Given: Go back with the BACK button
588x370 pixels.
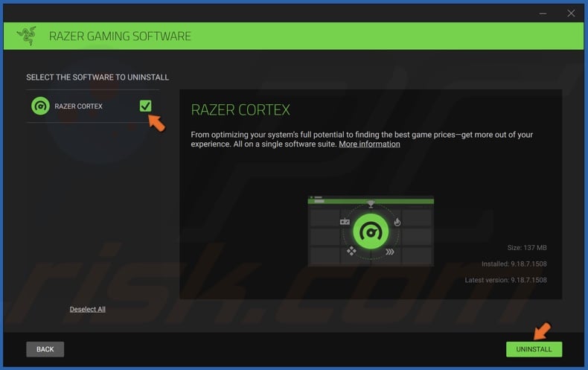Looking at the screenshot, I should click(x=45, y=349).
